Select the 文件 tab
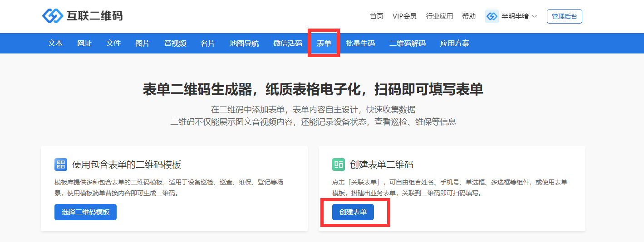 pos(113,44)
